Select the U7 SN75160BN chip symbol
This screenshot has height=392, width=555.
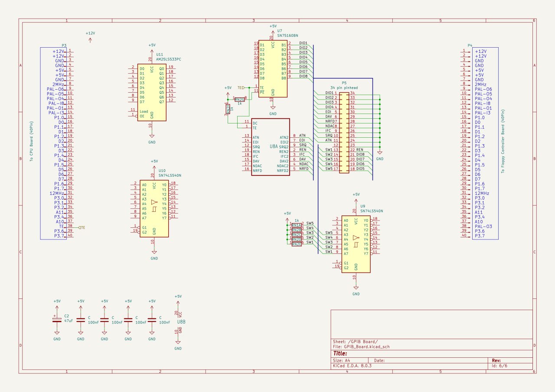click(273, 68)
